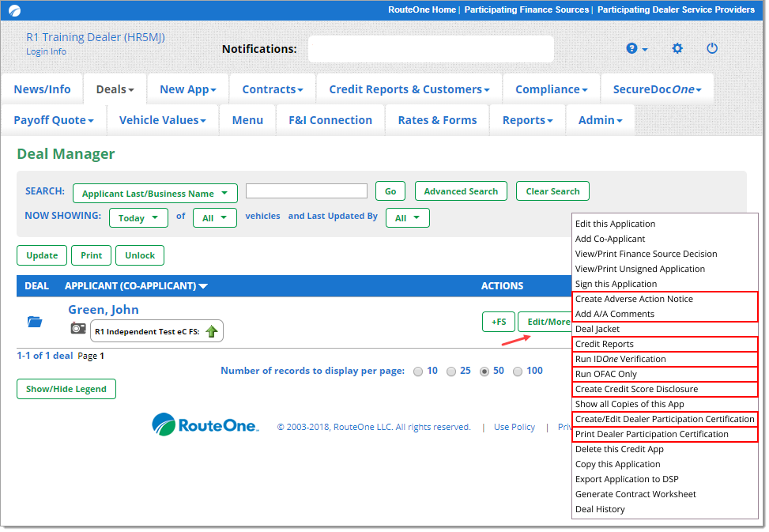Sort by Applicant (Co-Applicant) column header
769x532 pixels.
136,286
